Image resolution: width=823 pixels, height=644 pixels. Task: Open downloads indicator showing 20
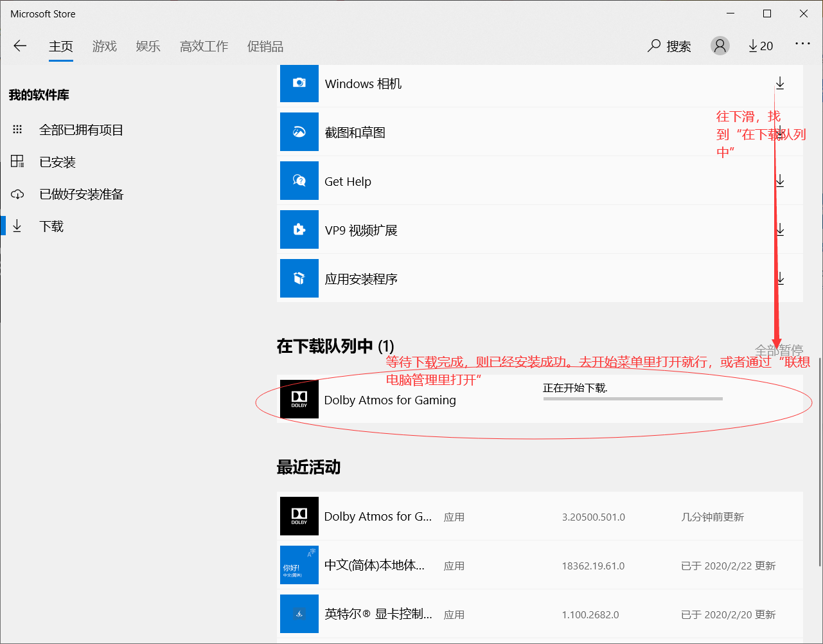(761, 46)
